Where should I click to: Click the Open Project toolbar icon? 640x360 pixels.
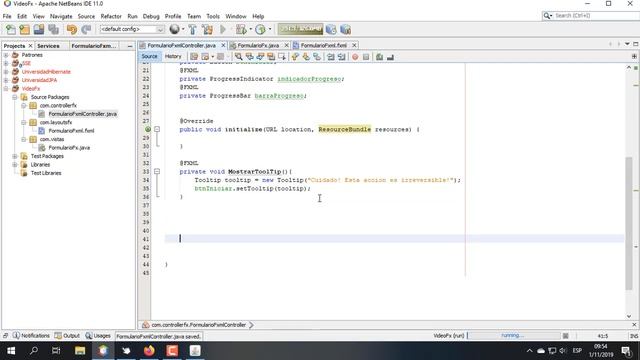(x=39, y=29)
